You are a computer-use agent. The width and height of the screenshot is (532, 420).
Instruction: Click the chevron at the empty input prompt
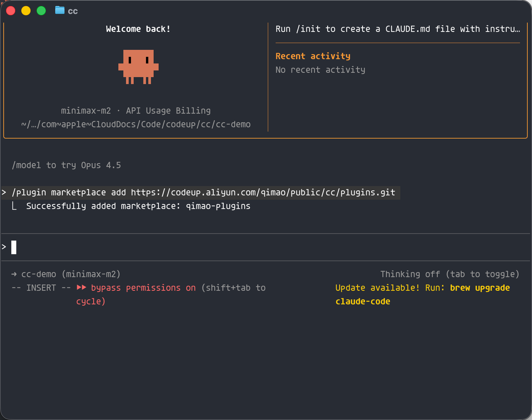click(4, 247)
